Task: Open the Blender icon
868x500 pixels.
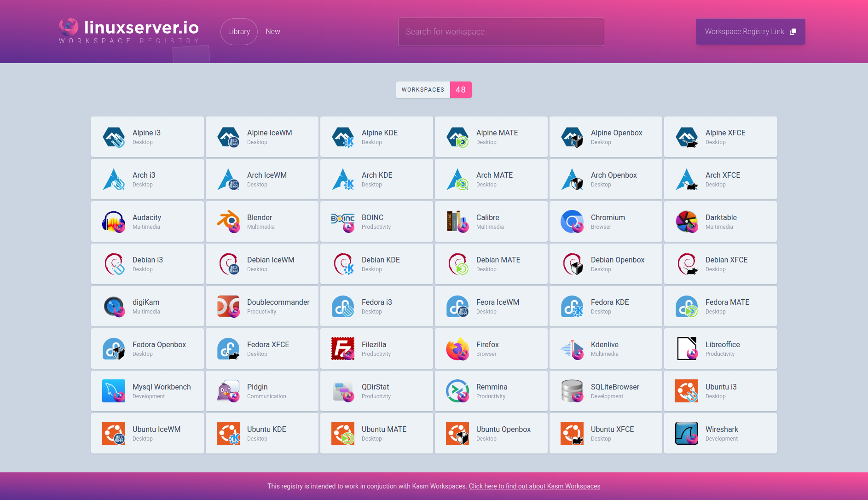Action: [228, 221]
